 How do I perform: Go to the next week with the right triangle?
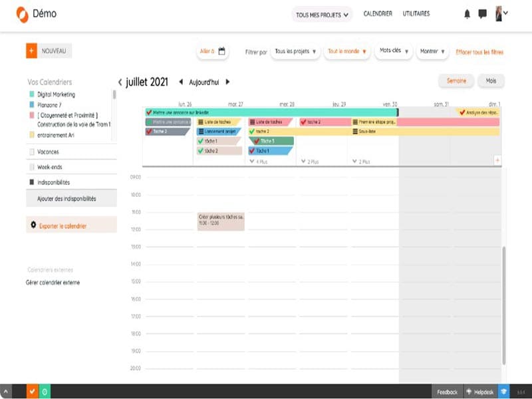[x=227, y=82]
